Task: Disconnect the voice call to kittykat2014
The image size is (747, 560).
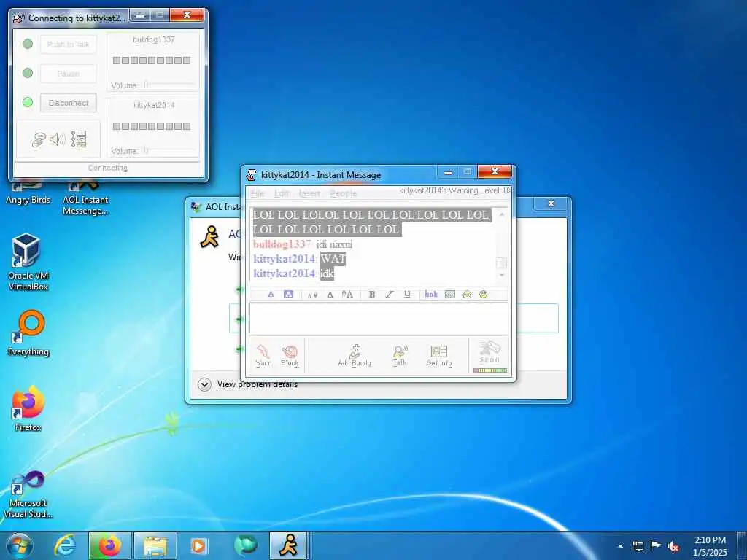Action: coord(69,103)
